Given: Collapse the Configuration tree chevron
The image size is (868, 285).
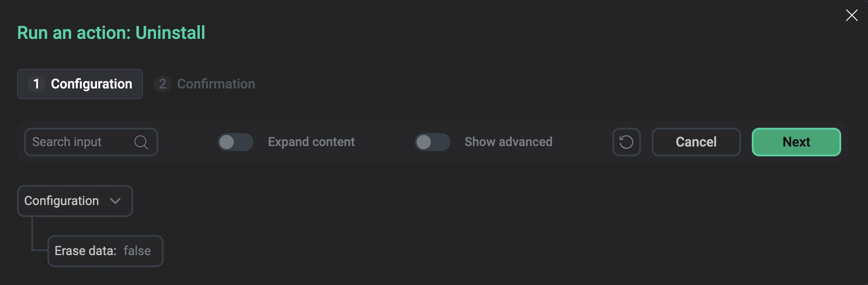Looking at the screenshot, I should 115,201.
